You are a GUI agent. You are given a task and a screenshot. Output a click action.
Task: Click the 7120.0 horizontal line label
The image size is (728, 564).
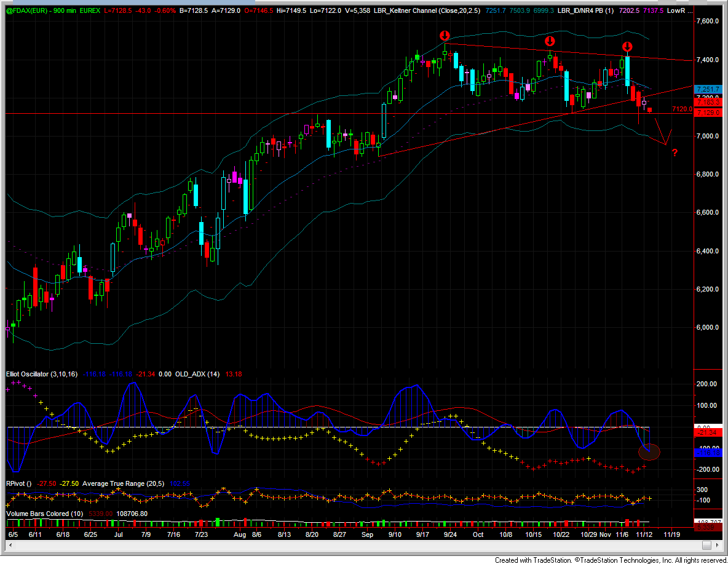click(x=682, y=109)
